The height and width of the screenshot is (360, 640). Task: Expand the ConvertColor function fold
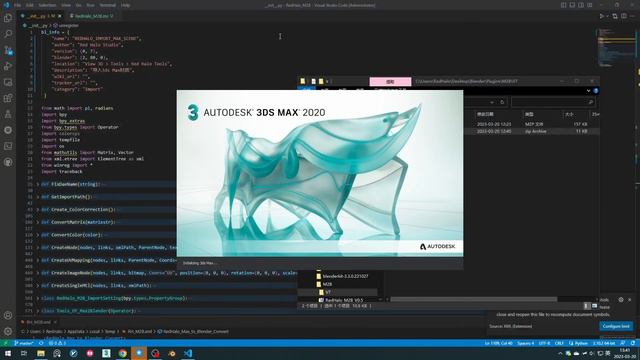click(x=38, y=235)
